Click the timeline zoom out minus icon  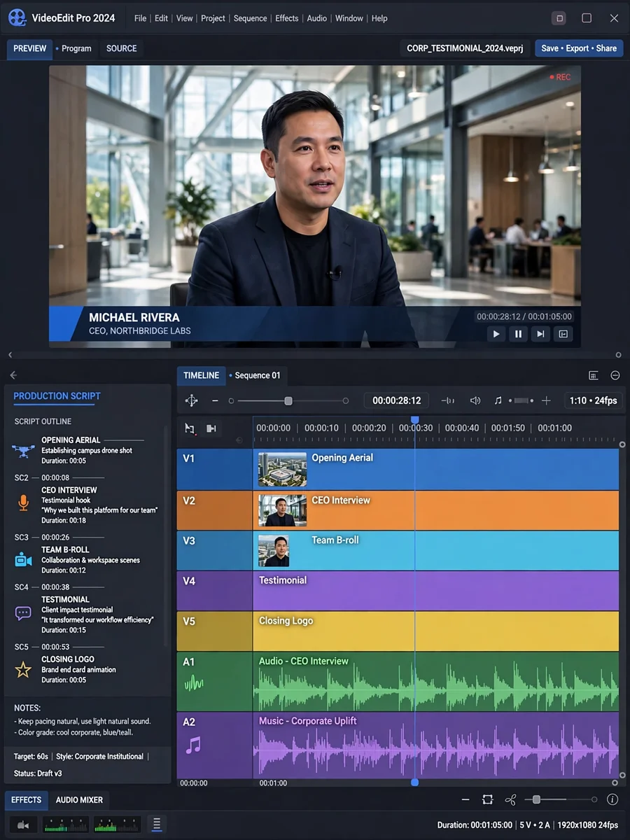215,400
